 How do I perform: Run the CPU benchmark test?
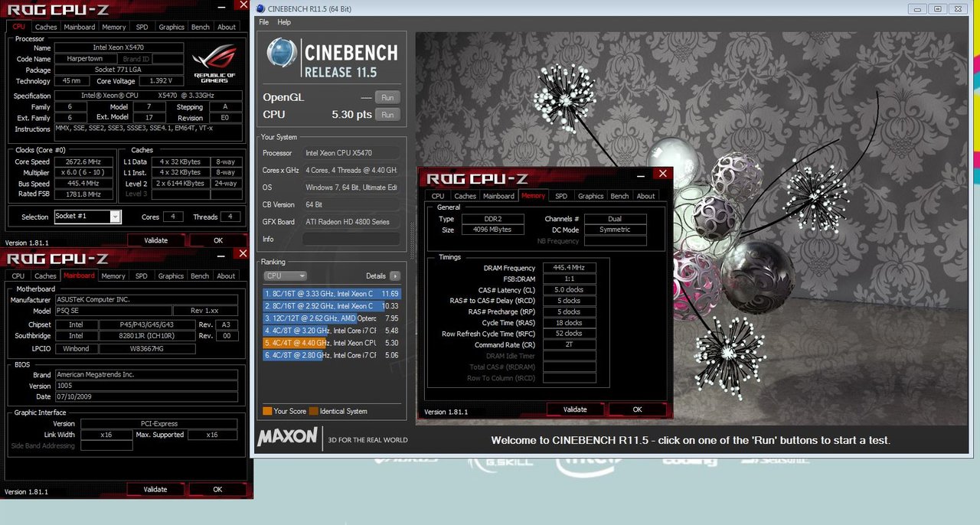pyautogui.click(x=387, y=115)
